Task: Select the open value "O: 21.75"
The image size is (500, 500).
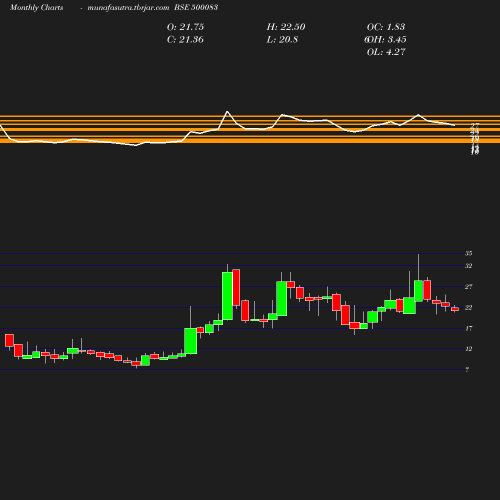Action: pyautogui.click(x=185, y=27)
